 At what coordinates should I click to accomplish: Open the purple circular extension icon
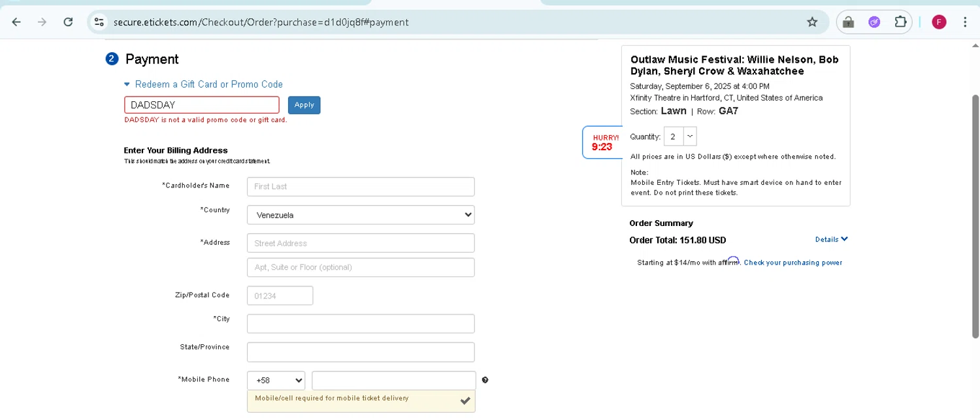point(874,22)
